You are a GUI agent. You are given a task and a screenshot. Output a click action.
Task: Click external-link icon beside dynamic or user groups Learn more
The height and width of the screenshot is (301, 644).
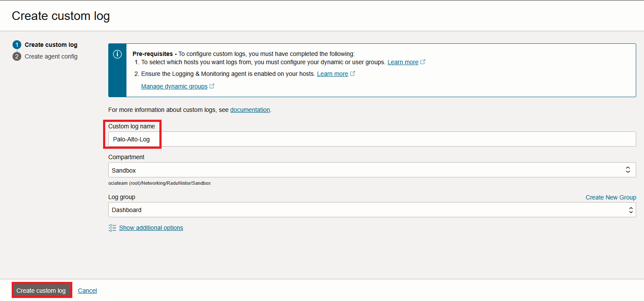click(423, 62)
